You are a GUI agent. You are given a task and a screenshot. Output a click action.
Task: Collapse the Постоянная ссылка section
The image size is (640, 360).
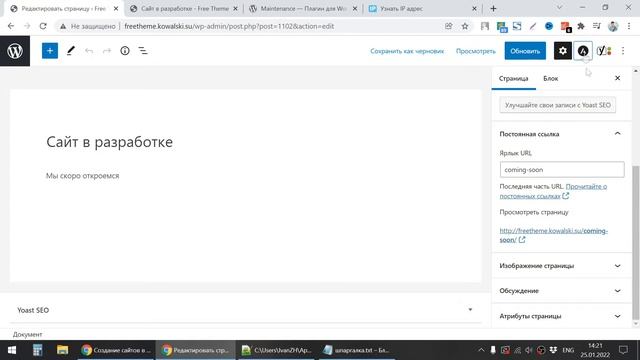pos(562,134)
